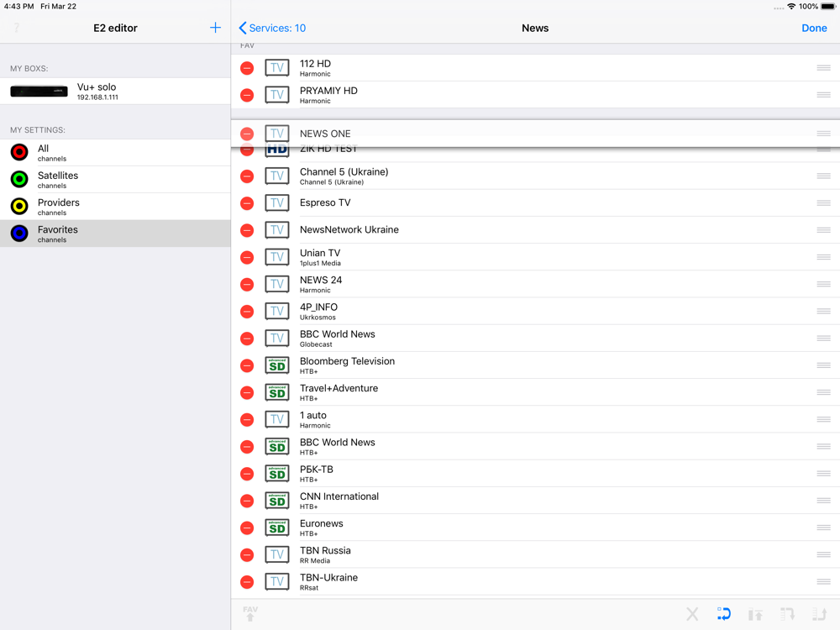The image size is (840, 630).
Task: Select the Travel+Adventure channel name
Action: 339,388
